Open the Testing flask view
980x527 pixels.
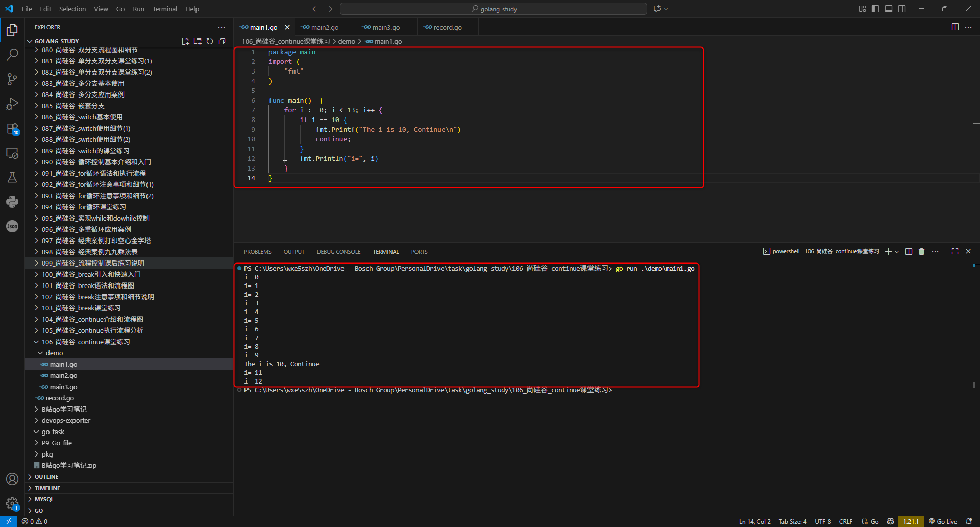pyautogui.click(x=12, y=177)
